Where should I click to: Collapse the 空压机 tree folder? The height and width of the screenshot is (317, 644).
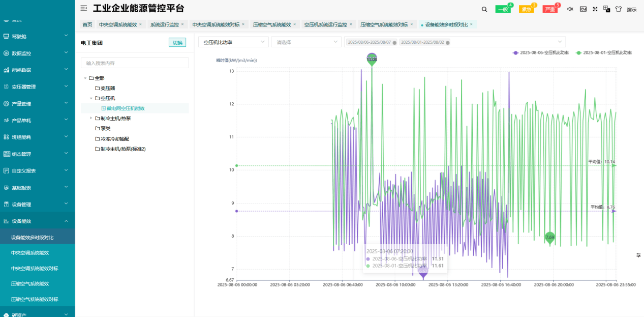pyautogui.click(x=91, y=98)
